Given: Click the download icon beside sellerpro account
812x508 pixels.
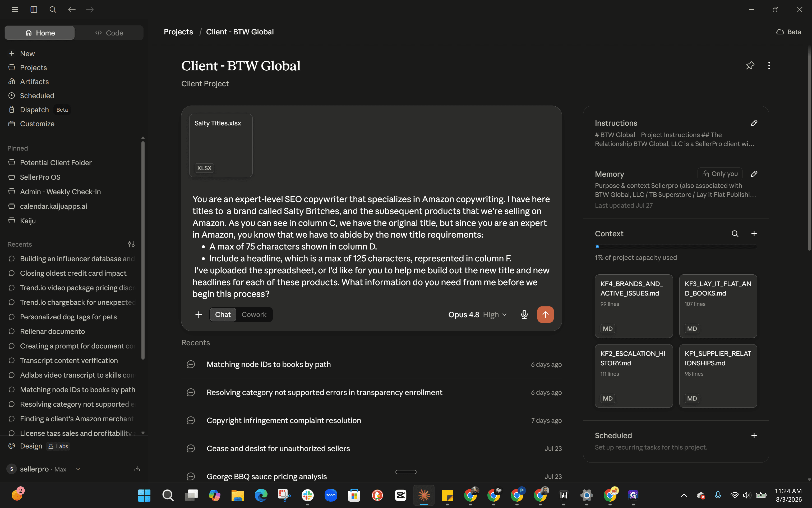Looking at the screenshot, I should click(x=137, y=469).
